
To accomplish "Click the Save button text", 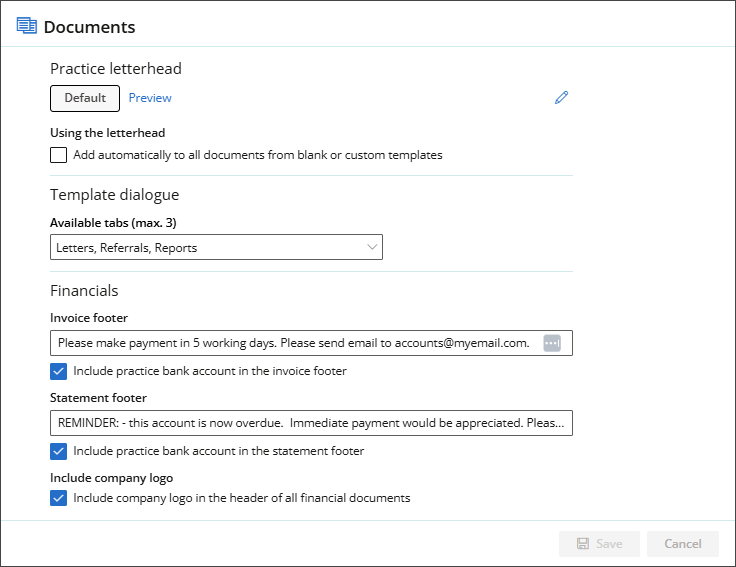I will (609, 544).
